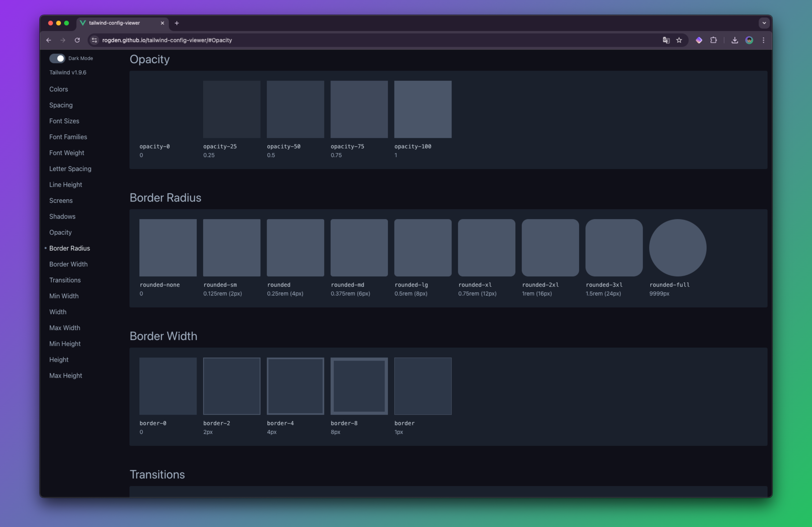
Task: Click the rounded-full circle preview
Action: [678, 248]
